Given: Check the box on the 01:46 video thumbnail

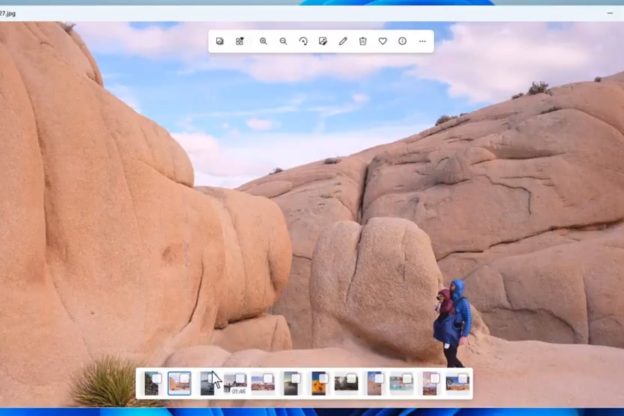Looking at the screenshot, I should pyautogui.click(x=240, y=378).
